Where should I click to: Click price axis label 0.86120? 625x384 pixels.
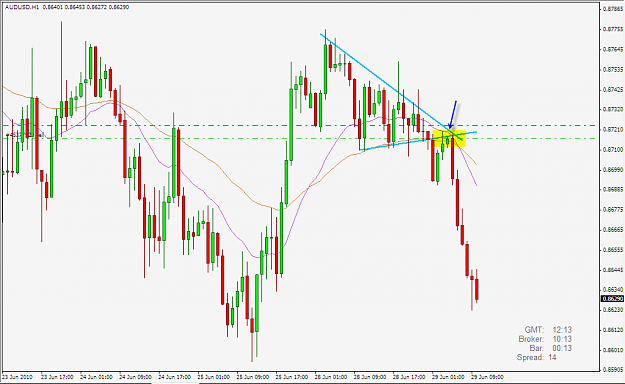[x=613, y=330]
